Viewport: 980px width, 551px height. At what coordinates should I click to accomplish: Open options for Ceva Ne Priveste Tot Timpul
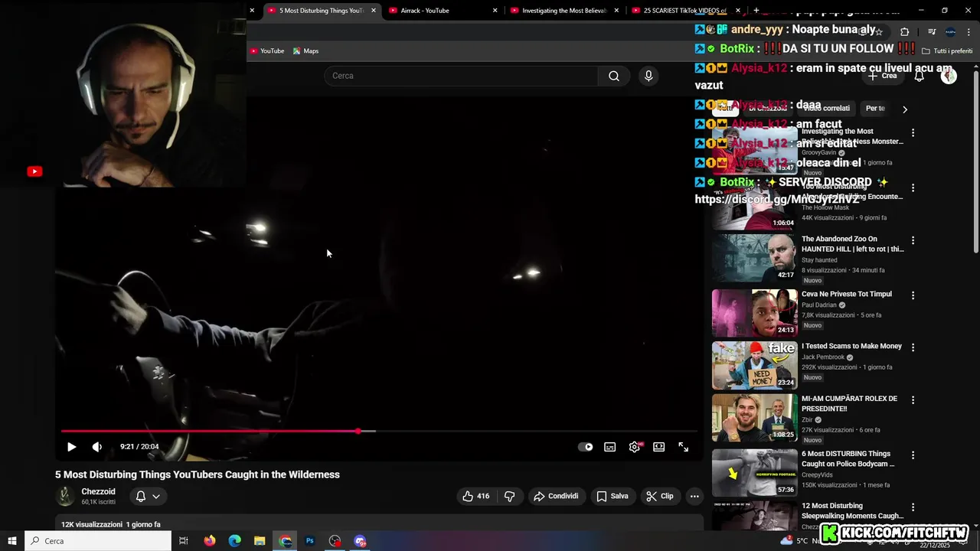pyautogui.click(x=913, y=295)
